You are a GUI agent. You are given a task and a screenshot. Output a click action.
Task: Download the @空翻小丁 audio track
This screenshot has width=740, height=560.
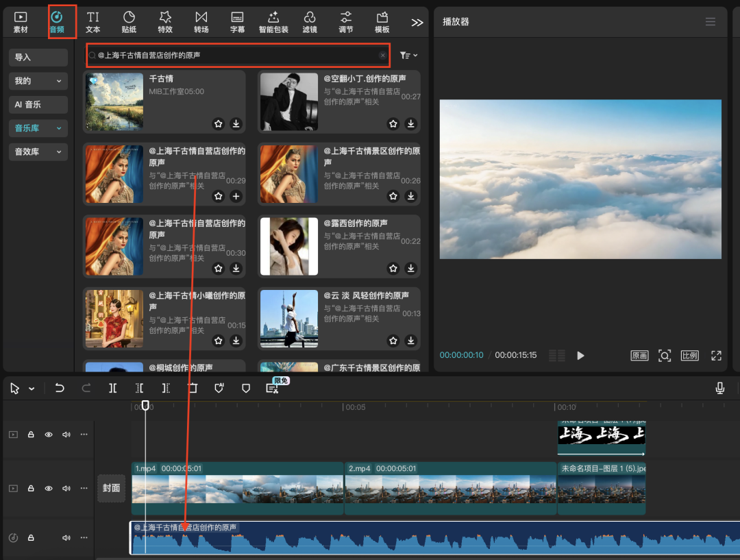pyautogui.click(x=410, y=124)
